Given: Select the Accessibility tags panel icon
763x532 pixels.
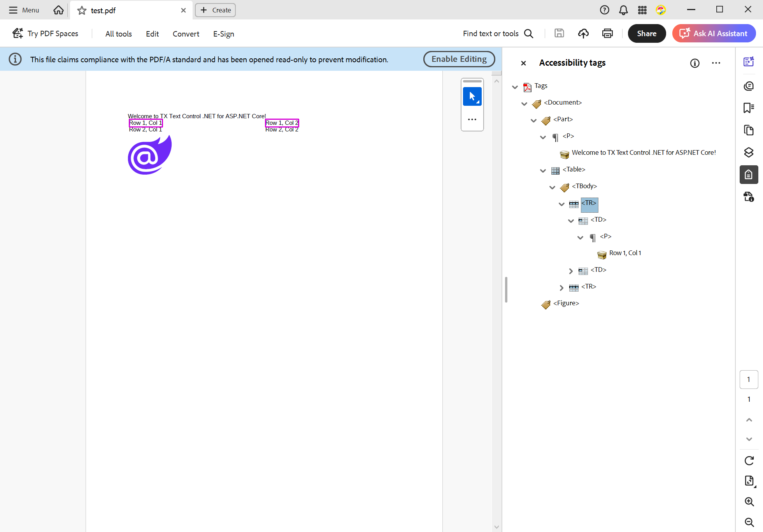Looking at the screenshot, I should click(x=749, y=174).
